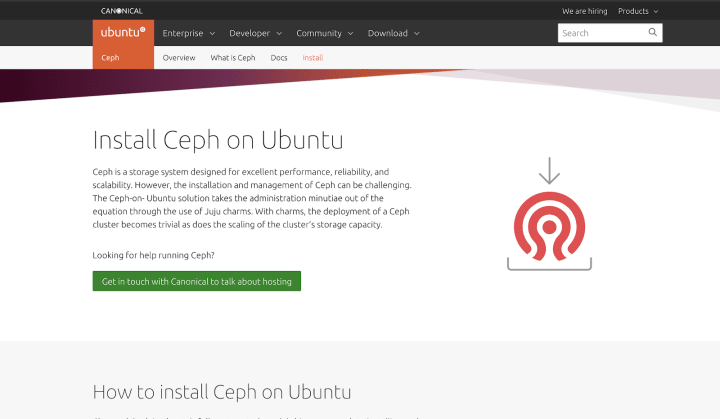The image size is (720, 419).
Task: Expand the Community menu
Action: [x=325, y=33]
